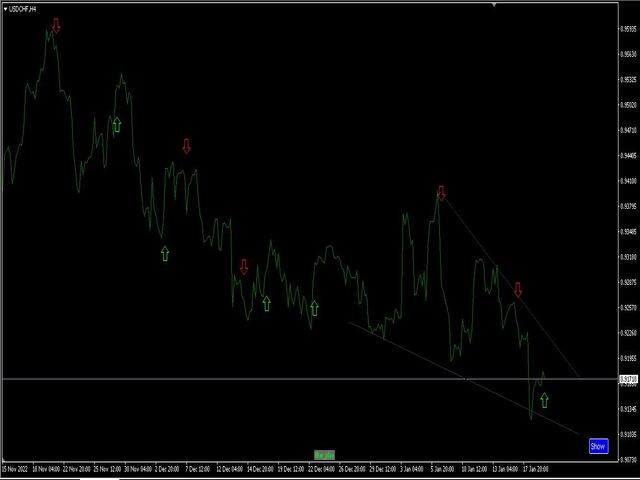Click the blue Show button
The image size is (640, 480).
click(x=598, y=446)
